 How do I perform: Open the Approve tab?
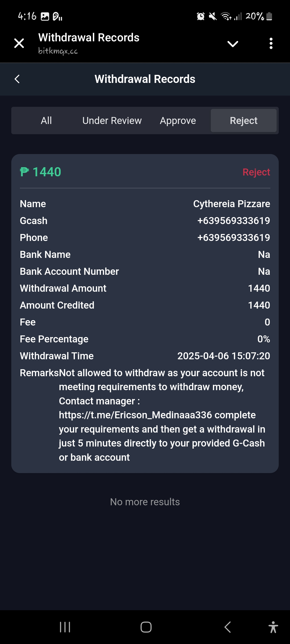click(x=178, y=121)
